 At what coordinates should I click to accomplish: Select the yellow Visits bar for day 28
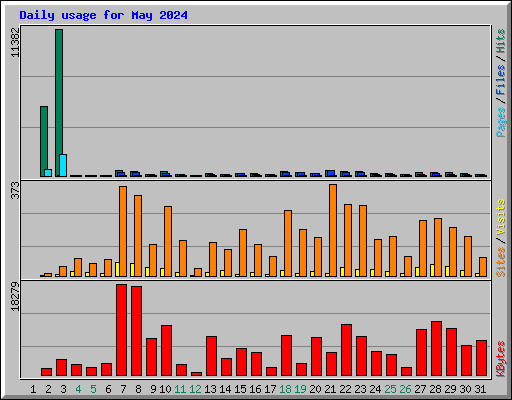(x=432, y=270)
